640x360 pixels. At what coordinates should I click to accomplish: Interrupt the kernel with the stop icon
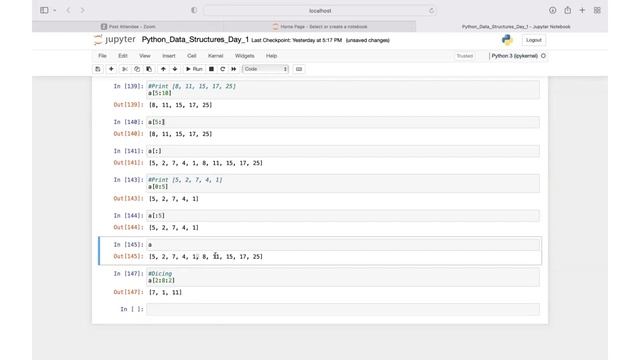point(211,69)
